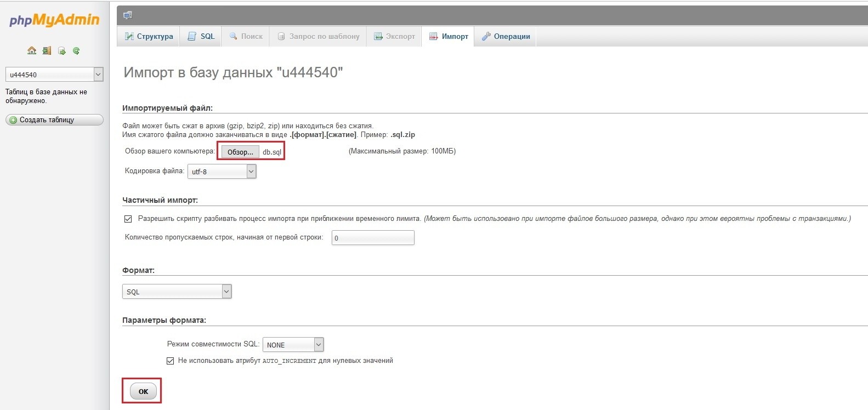Toggle the partial import interruption checkbox

tap(128, 219)
